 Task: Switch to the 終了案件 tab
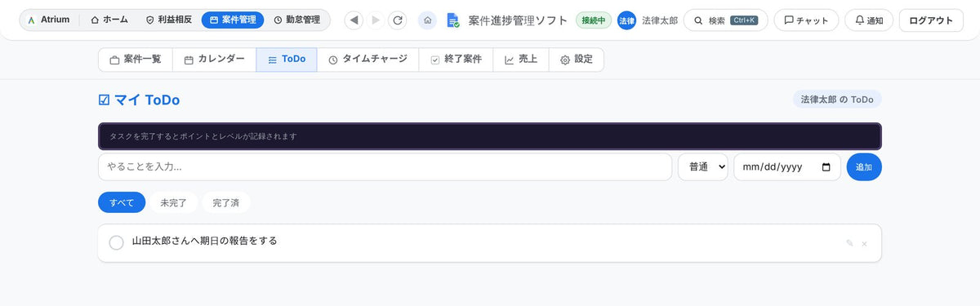(x=456, y=60)
